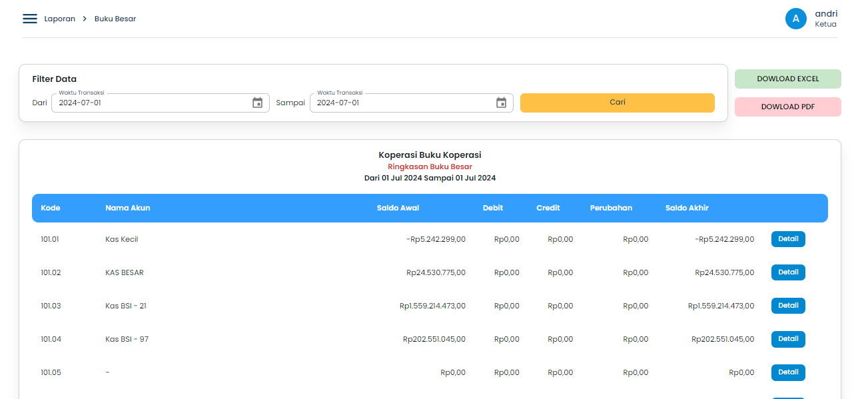Viewport: 868px width, 399px height.
Task: Open Detail for Kas BSI - 21
Action: click(x=788, y=305)
